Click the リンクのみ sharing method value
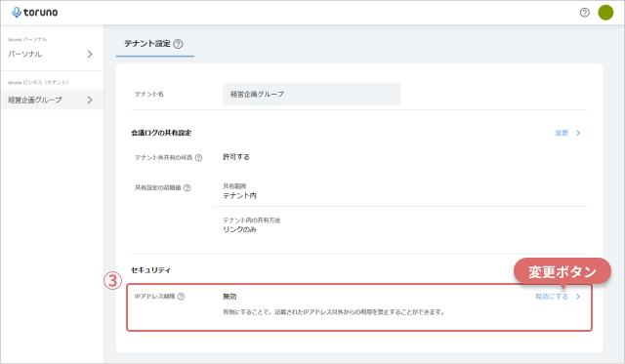Image resolution: width=625 pixels, height=364 pixels. tap(239, 229)
